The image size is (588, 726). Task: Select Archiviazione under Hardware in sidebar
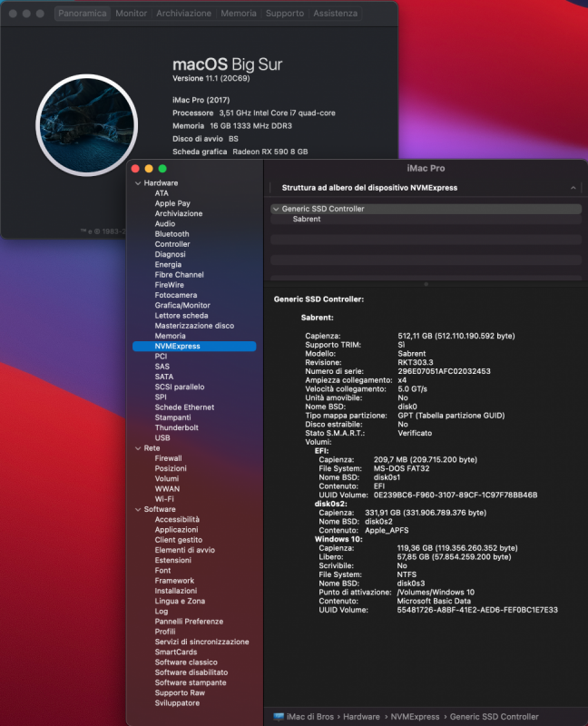(x=178, y=213)
